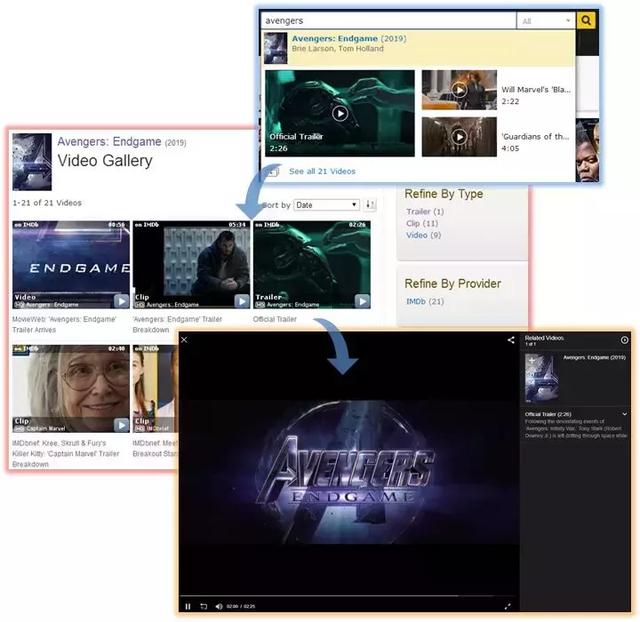Pause the trailer playback
The width and height of the screenshot is (640, 622).
pyautogui.click(x=188, y=606)
